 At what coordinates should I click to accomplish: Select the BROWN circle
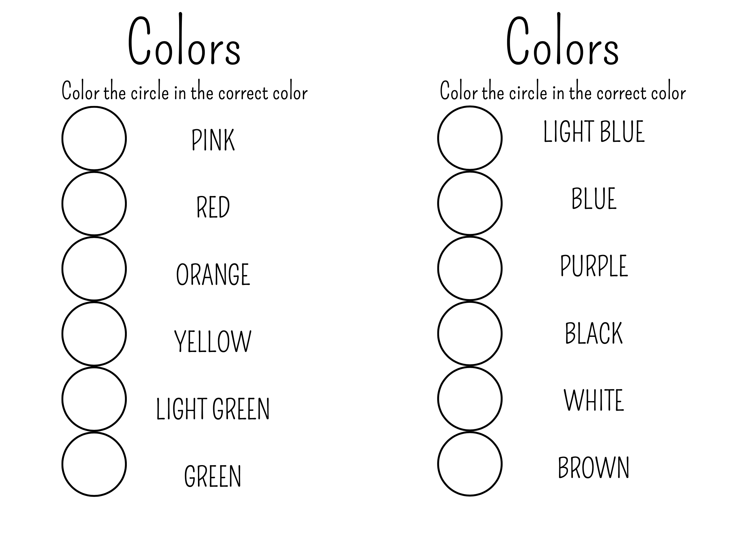click(470, 464)
